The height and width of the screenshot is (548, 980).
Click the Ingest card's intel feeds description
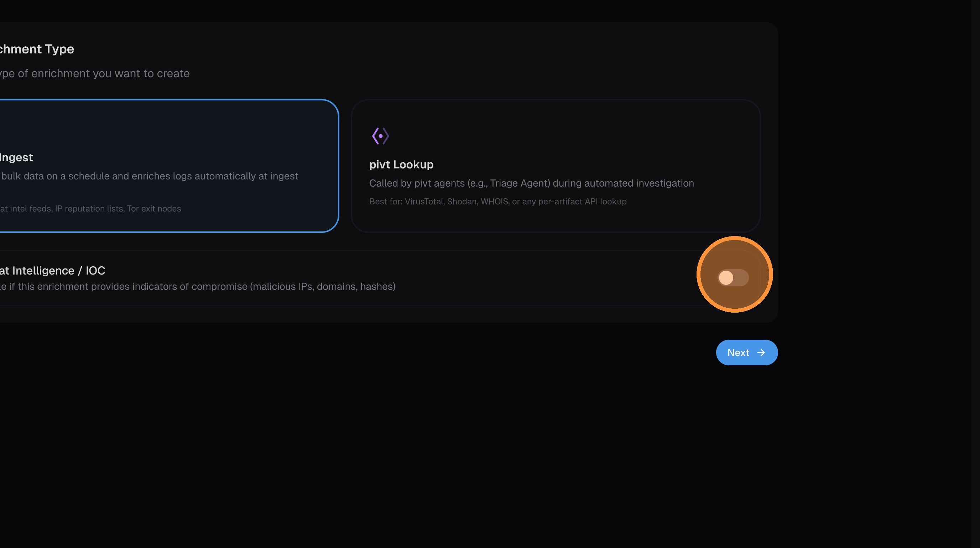point(90,208)
